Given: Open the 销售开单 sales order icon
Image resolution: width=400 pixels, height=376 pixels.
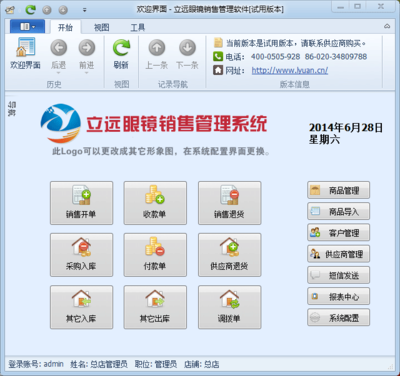Looking at the screenshot, I should click(81, 203).
